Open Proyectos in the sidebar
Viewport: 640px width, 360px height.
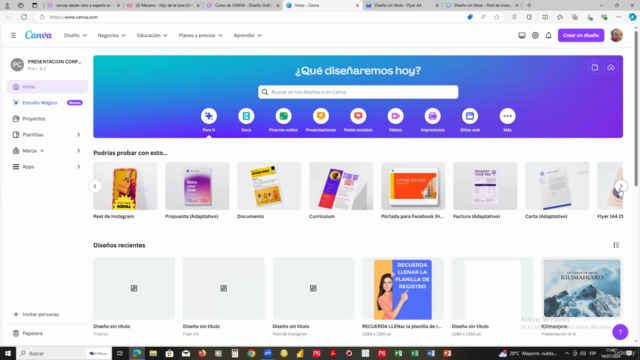47,119
